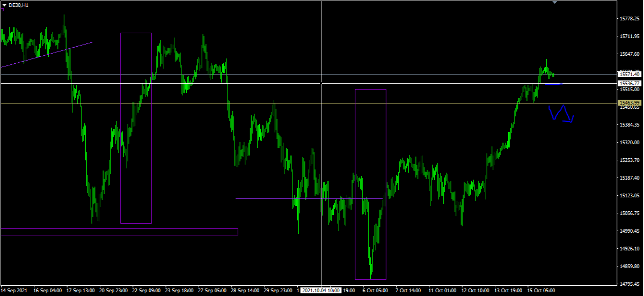This screenshot has height=296, width=644.
Task: Select the small purple square marker under the title
Action: coord(2,9)
